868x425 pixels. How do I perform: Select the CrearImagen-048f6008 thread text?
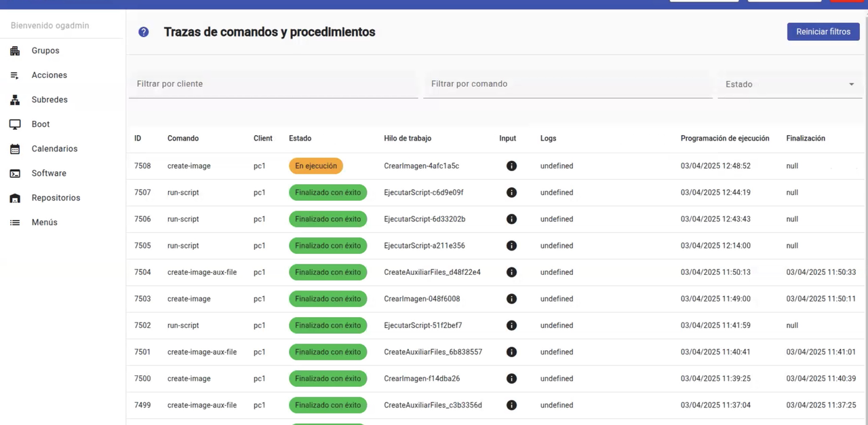click(x=422, y=299)
